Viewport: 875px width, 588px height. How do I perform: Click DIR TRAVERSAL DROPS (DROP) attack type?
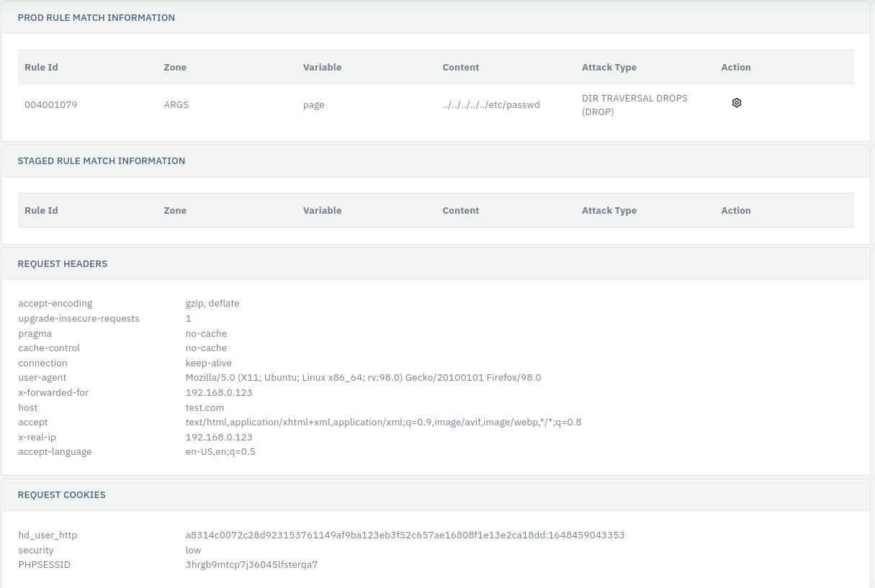pyautogui.click(x=634, y=105)
